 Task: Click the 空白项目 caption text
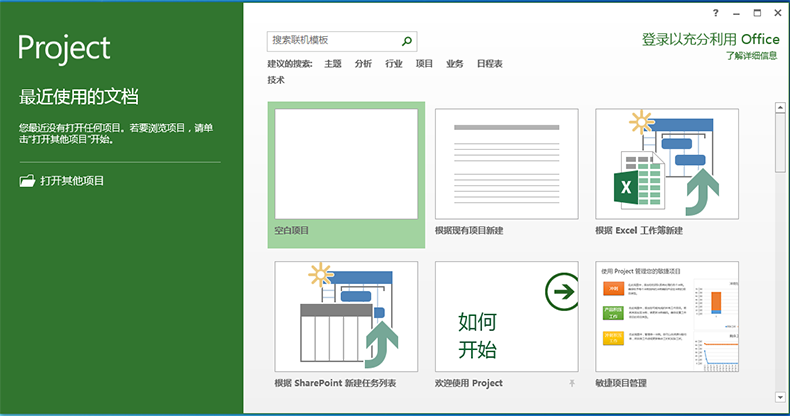(x=291, y=231)
